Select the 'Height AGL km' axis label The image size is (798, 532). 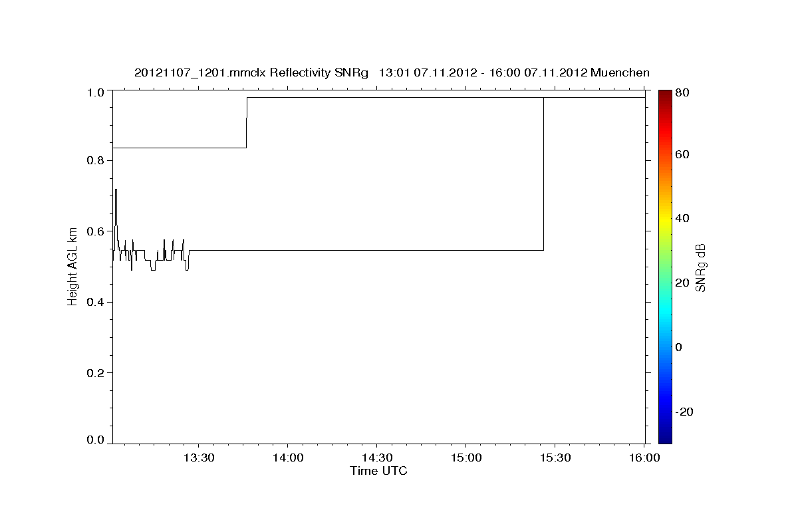pyautogui.click(x=73, y=266)
